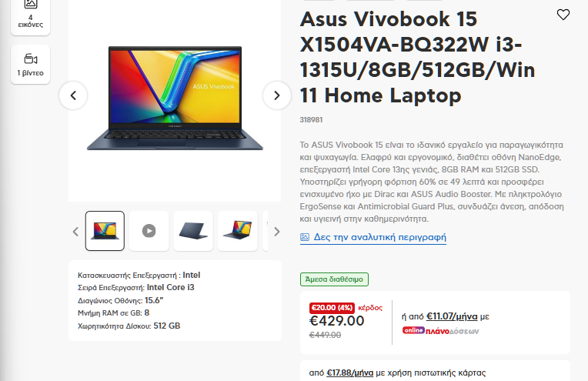Select the angled-view laptop thumbnail

237,231
